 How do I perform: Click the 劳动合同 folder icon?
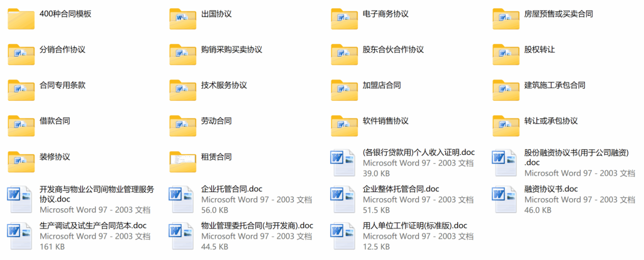pyautogui.click(x=183, y=127)
